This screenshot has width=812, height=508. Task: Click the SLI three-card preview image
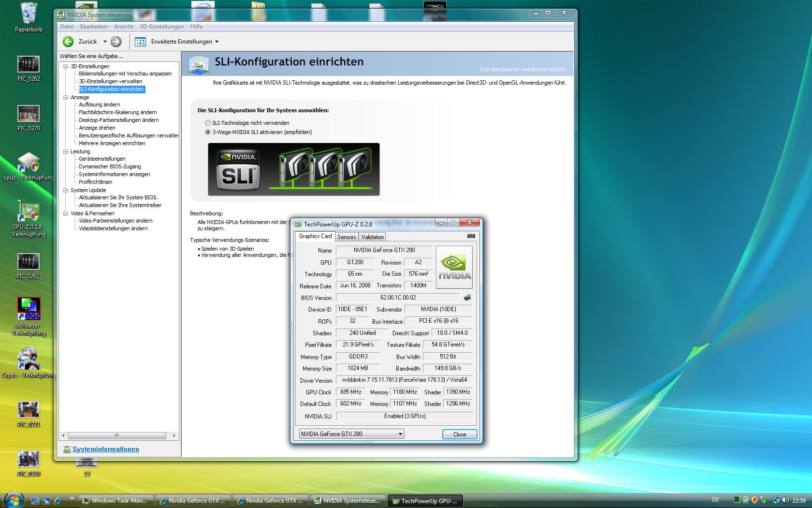294,169
